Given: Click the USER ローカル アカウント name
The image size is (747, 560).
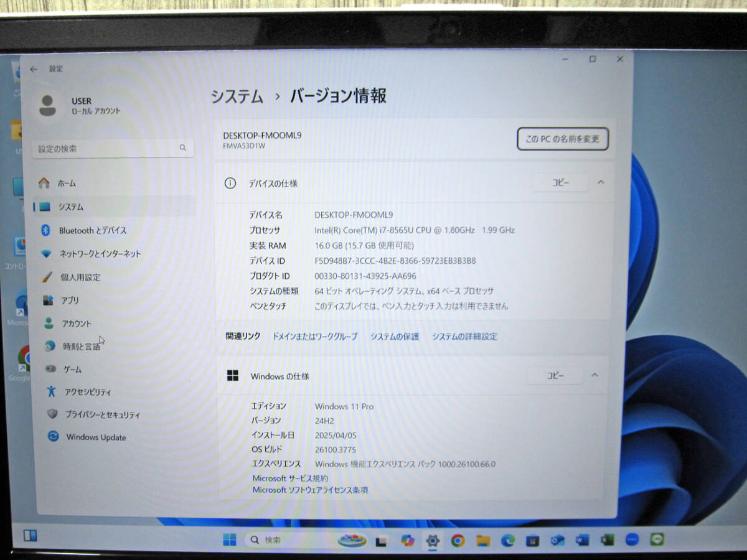Looking at the screenshot, I should pyautogui.click(x=96, y=106).
